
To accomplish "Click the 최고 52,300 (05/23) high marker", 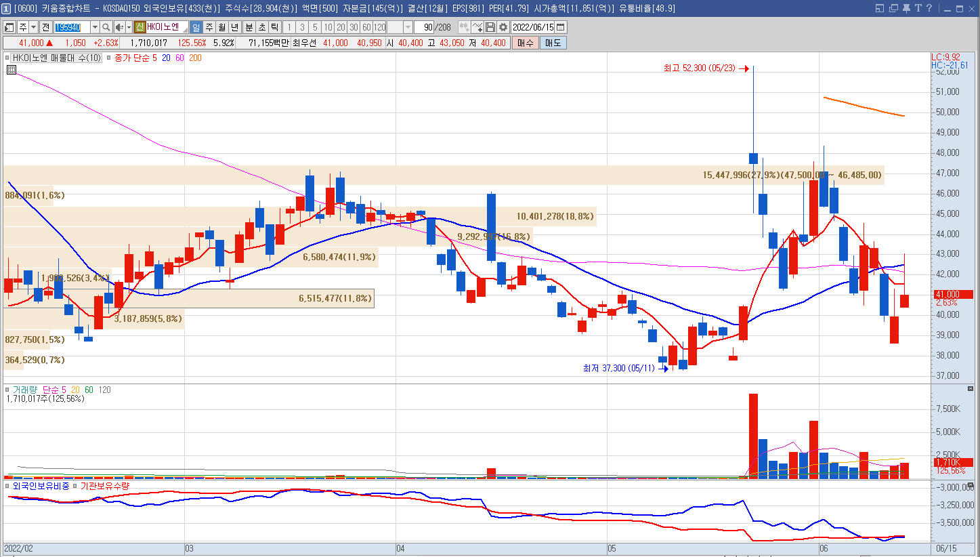I will [x=706, y=68].
